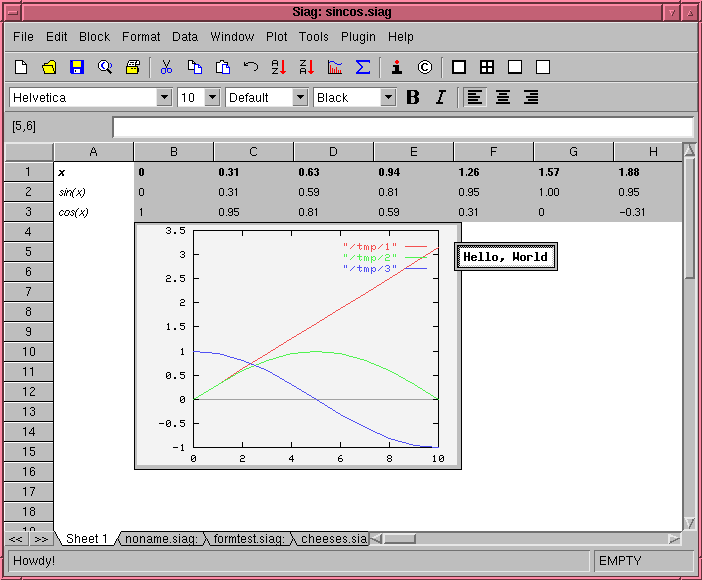
Task: Click row 10 header
Action: pyautogui.click(x=29, y=352)
